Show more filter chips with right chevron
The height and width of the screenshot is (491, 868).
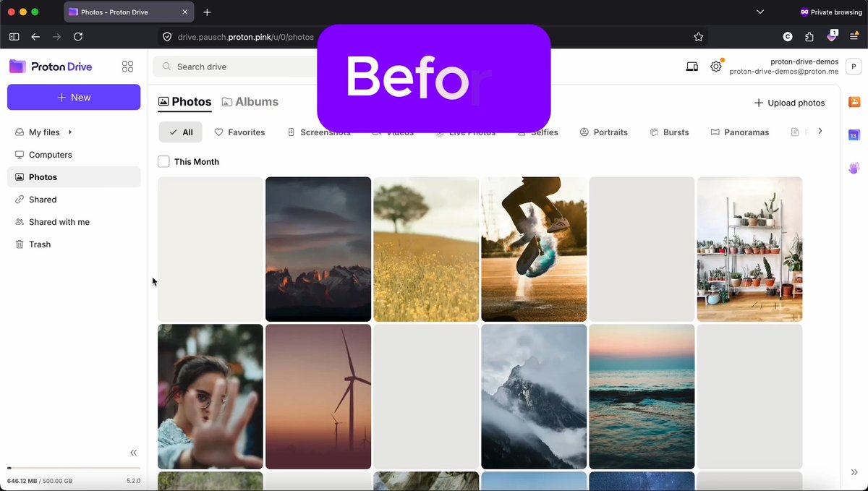point(820,132)
